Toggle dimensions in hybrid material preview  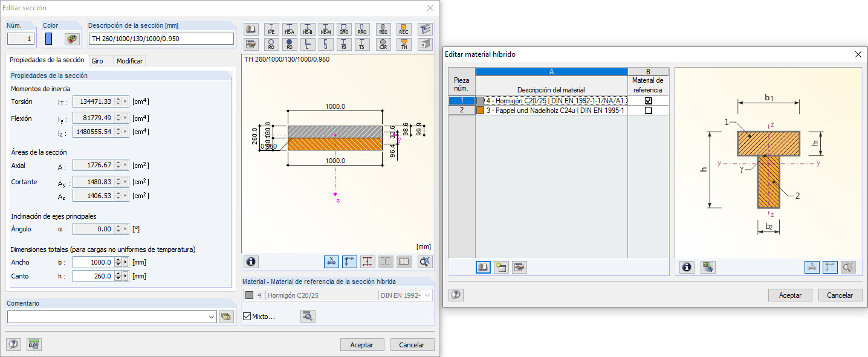pyautogui.click(x=812, y=267)
